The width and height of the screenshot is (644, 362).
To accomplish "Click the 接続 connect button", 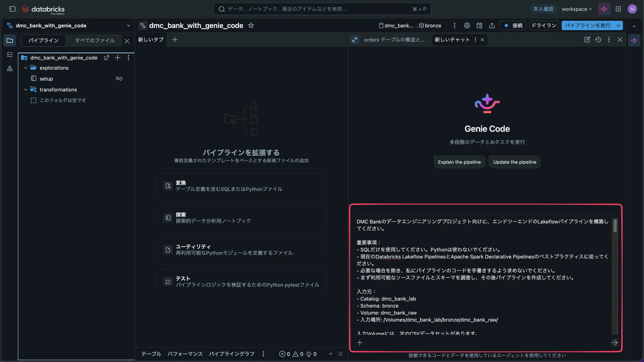I will coord(513,25).
